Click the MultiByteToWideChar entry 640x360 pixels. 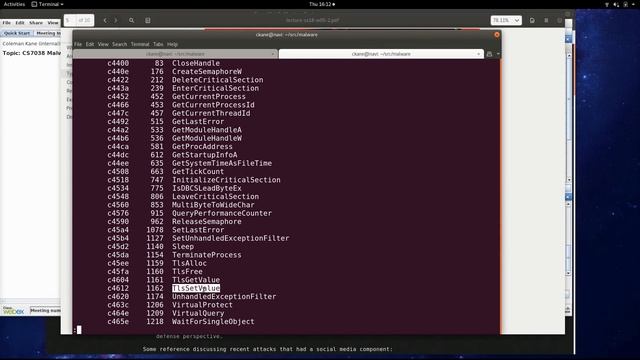click(213, 205)
